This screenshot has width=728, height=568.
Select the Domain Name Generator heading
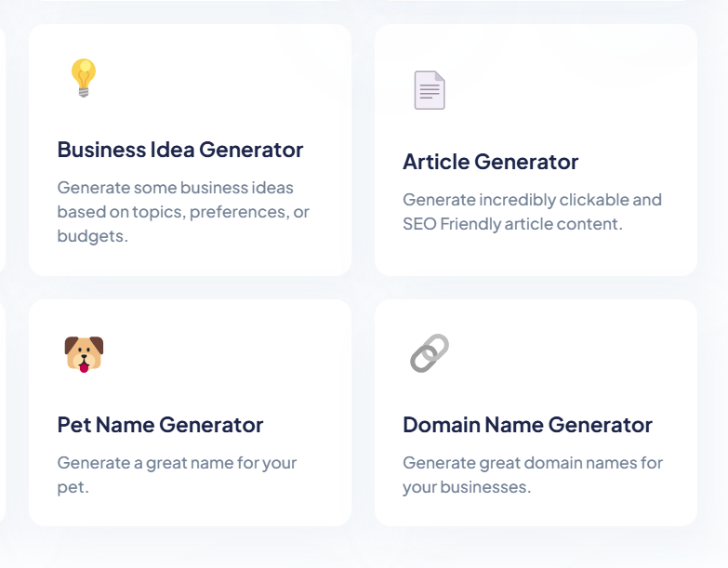(527, 425)
